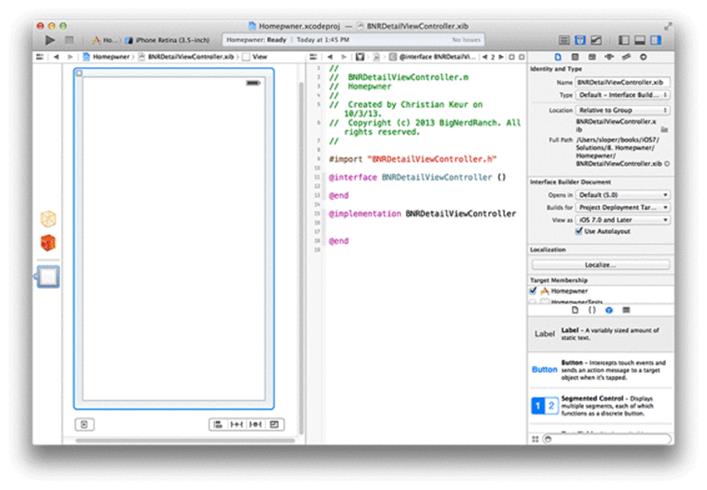This screenshot has width=707, height=490.
Task: Click Homepwner in the IB jump bar
Action: pyautogui.click(x=106, y=57)
